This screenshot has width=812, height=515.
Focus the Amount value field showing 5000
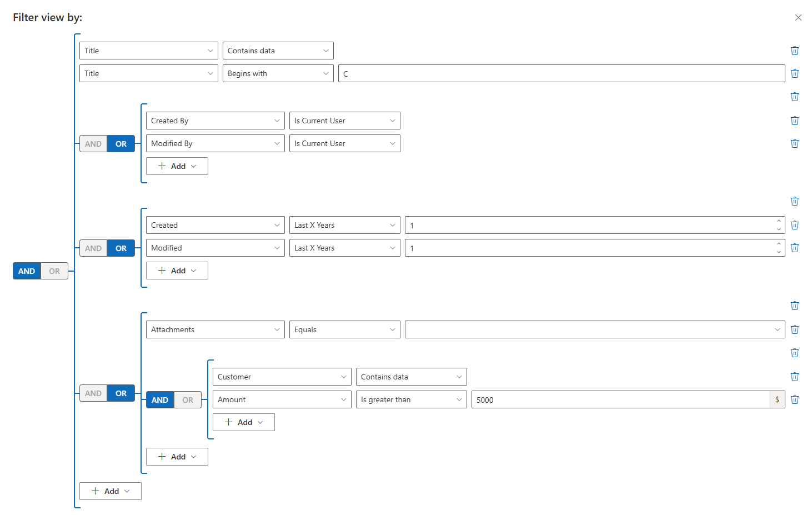click(x=620, y=399)
